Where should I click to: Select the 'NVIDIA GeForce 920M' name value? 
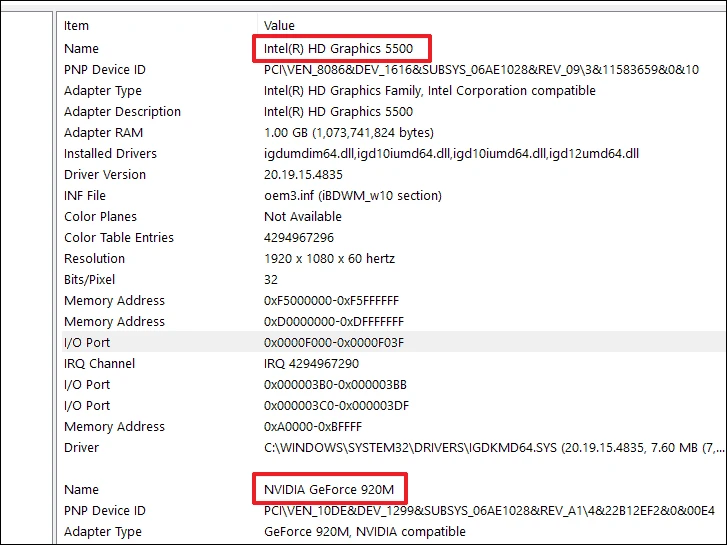tap(329, 490)
